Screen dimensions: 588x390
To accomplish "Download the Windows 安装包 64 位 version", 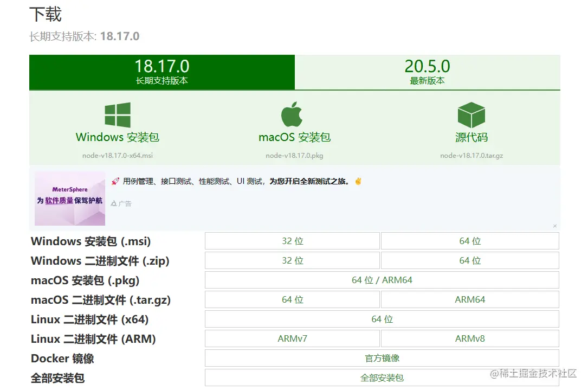I will pos(470,241).
